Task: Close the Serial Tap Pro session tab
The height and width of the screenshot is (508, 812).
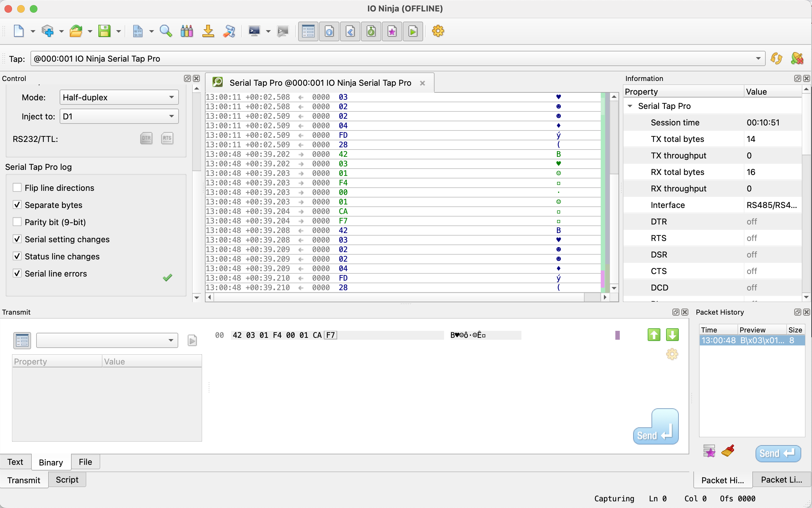Action: click(422, 83)
